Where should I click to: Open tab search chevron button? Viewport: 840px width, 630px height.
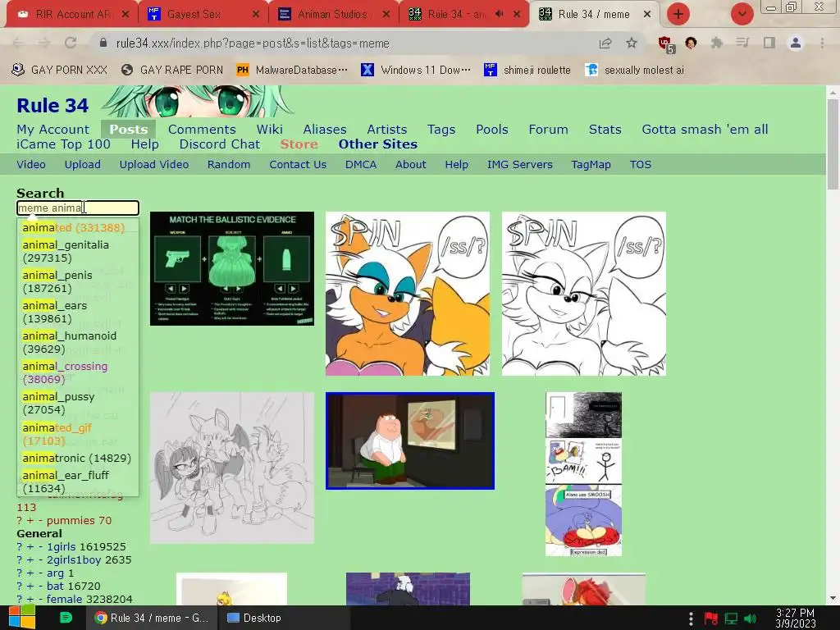(x=742, y=14)
